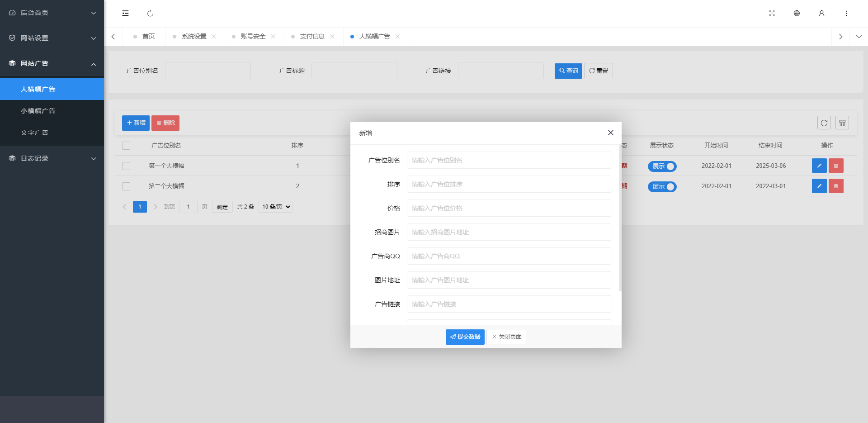Click the red 删除 button
This screenshot has width=868, height=423.
pos(165,123)
